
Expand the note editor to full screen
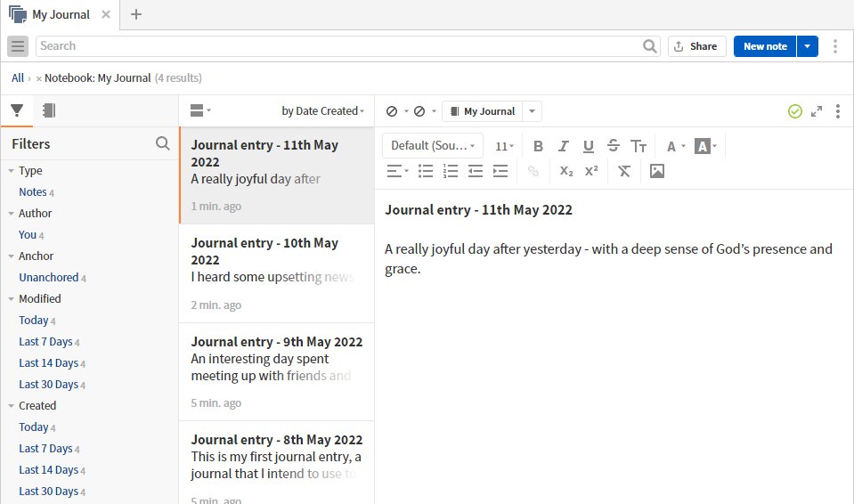816,111
